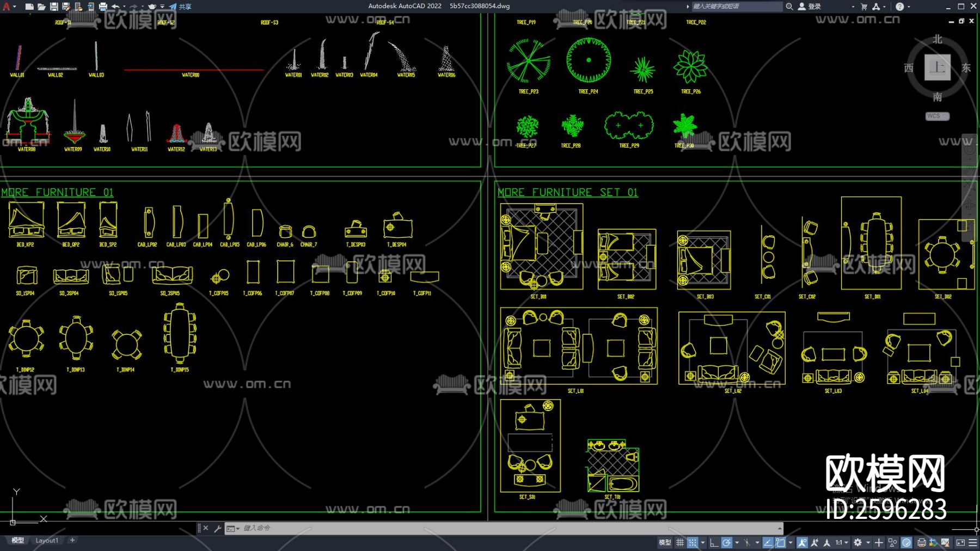Add a new layout with plus tab
Screen dimensions: 980x551
[72, 540]
